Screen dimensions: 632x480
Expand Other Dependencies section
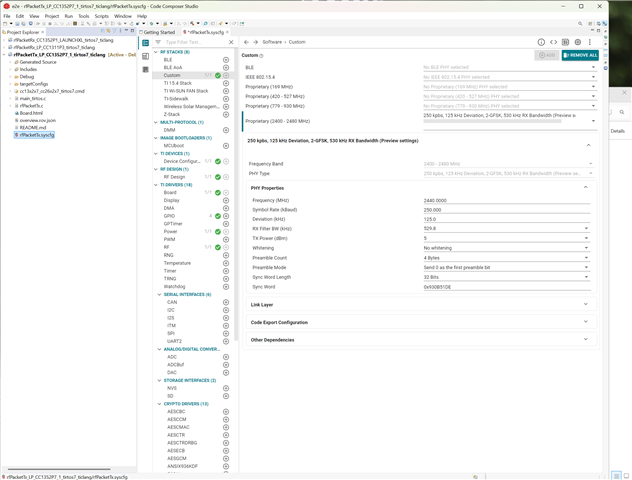586,339
